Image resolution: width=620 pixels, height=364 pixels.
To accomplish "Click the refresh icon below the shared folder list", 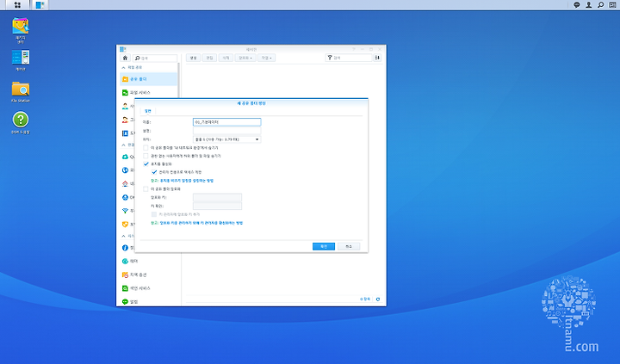I will 378,299.
